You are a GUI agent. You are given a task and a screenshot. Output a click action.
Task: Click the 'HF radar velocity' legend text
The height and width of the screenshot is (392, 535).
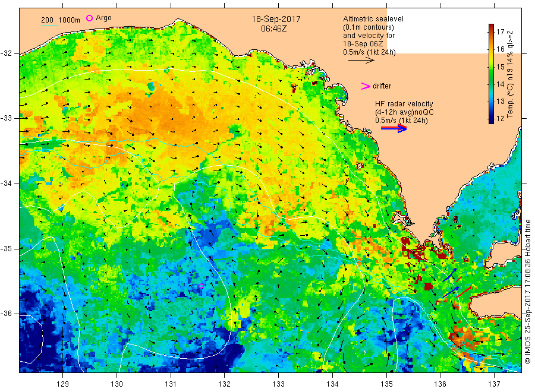point(404,104)
